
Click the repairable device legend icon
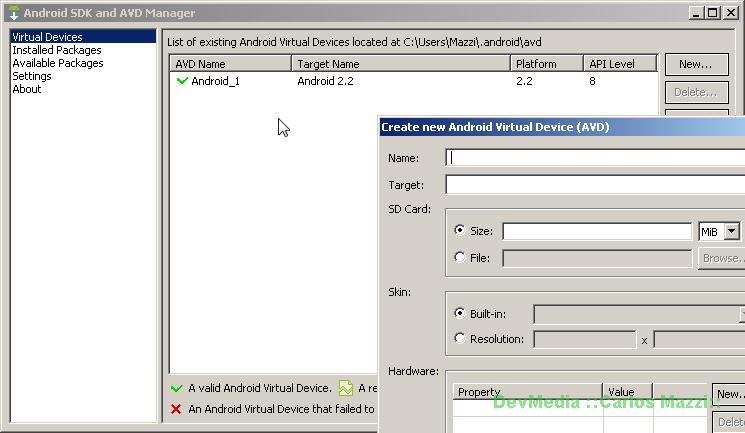click(346, 388)
